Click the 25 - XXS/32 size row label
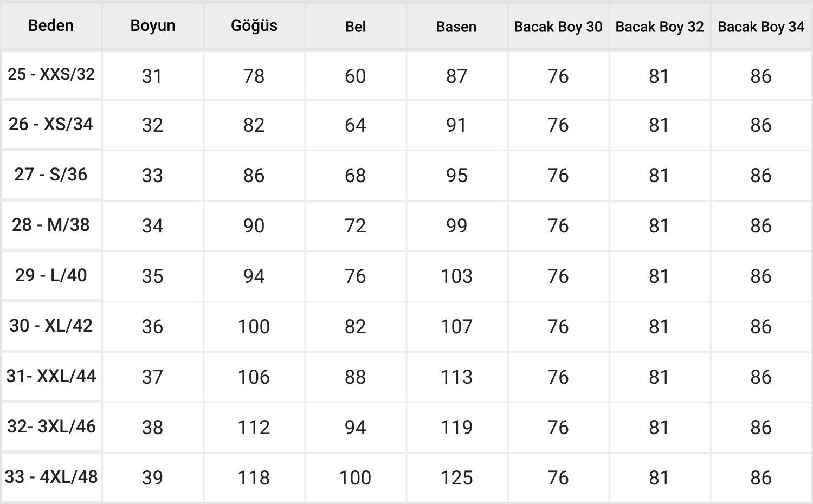Screen dimensions: 813x504 pyautogui.click(x=51, y=74)
